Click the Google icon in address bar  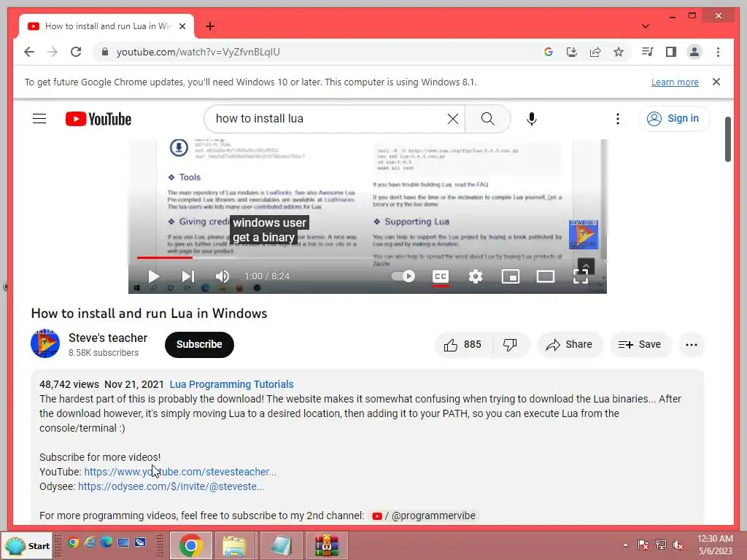tap(549, 52)
